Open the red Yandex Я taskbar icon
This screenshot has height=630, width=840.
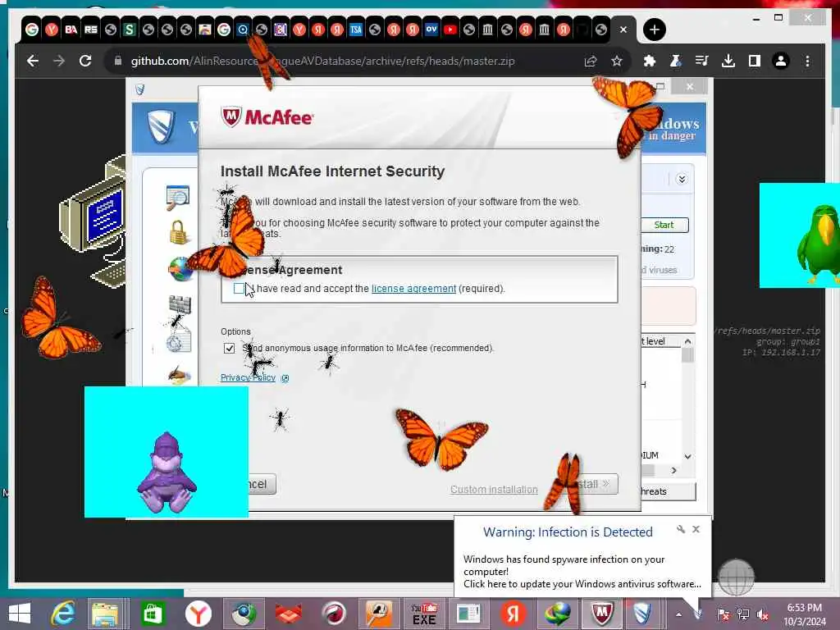514,614
